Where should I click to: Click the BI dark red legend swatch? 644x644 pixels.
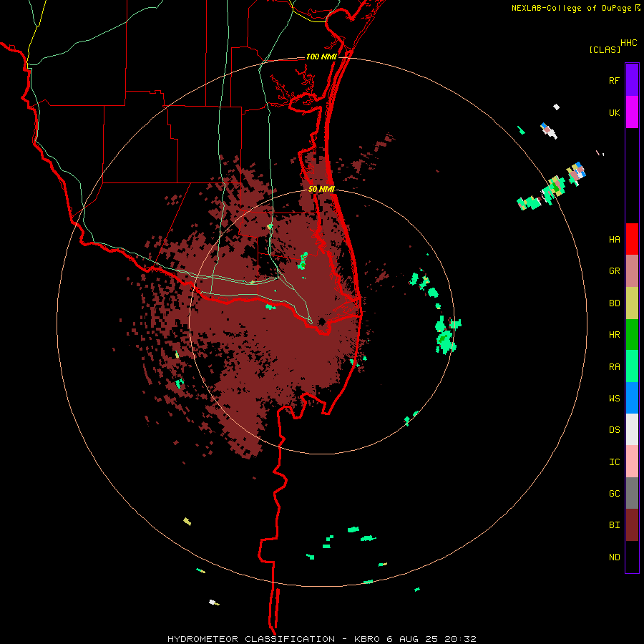point(632,525)
